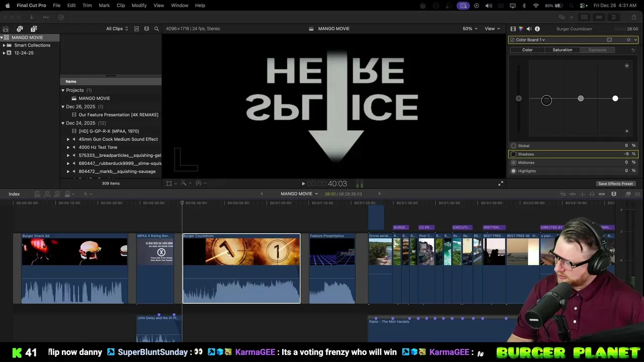
Task: Enter full screen viewer playback
Action: [501, 184]
